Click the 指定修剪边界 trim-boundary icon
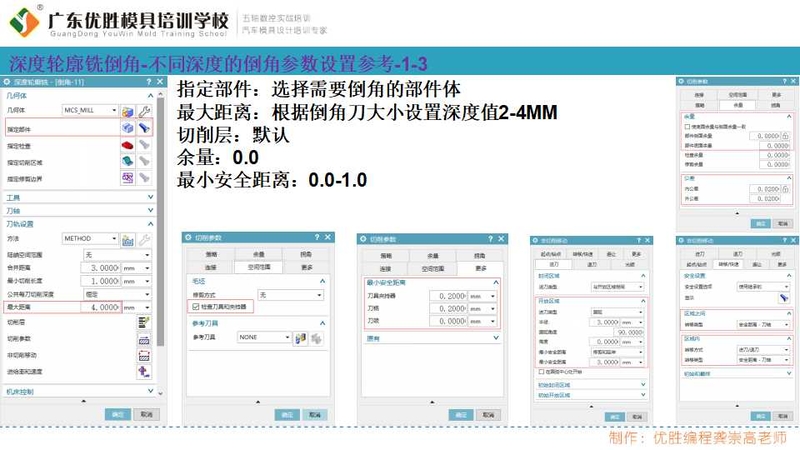 [x=128, y=178]
